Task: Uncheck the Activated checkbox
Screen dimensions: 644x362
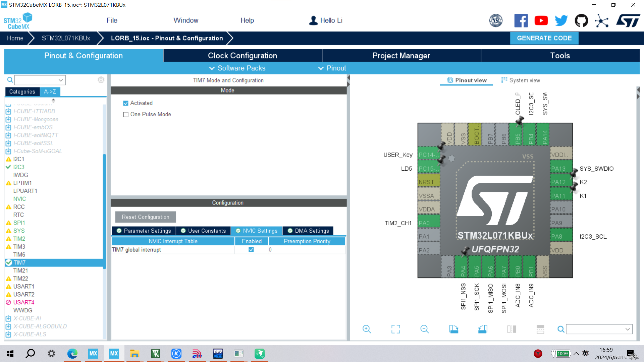Action: tap(126, 103)
